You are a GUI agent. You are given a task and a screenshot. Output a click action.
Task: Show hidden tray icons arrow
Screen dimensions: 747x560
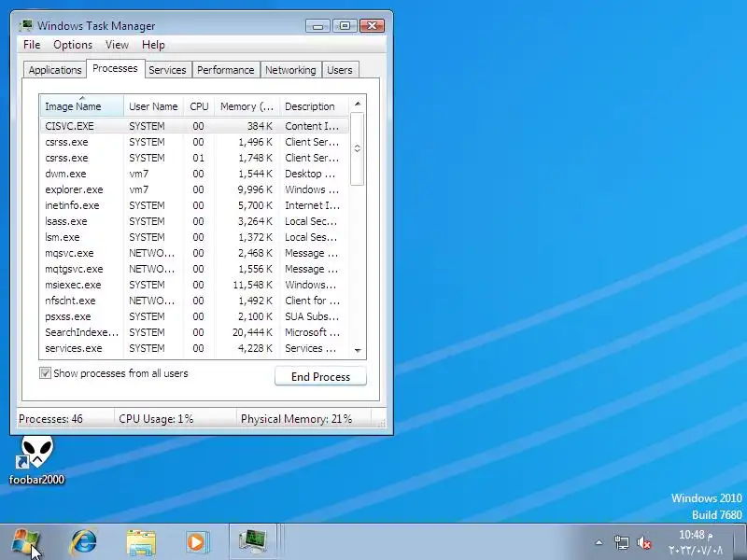599,542
